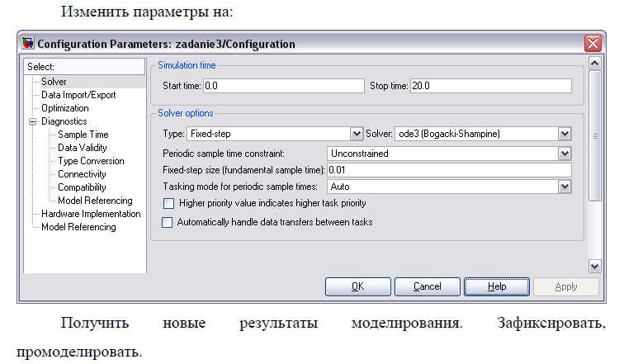Viewport: 638px width, 364px height.
Task: Select Data Import/Export in the tree
Action: tap(78, 95)
